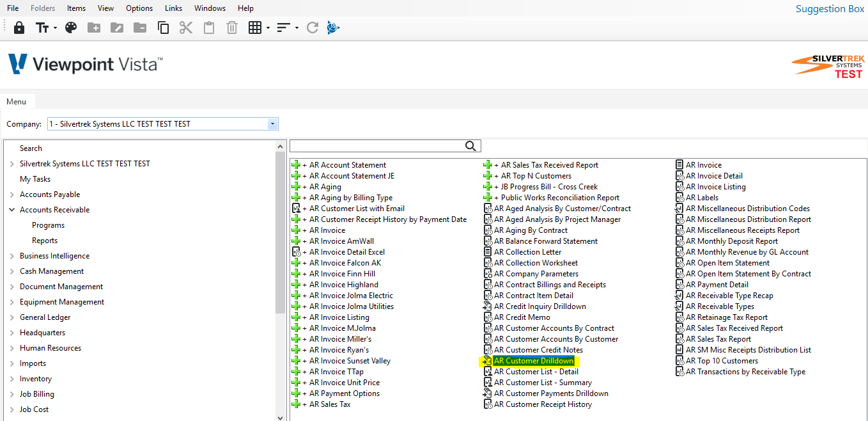Click the form icon beside AR Invoice in the third column

click(679, 165)
